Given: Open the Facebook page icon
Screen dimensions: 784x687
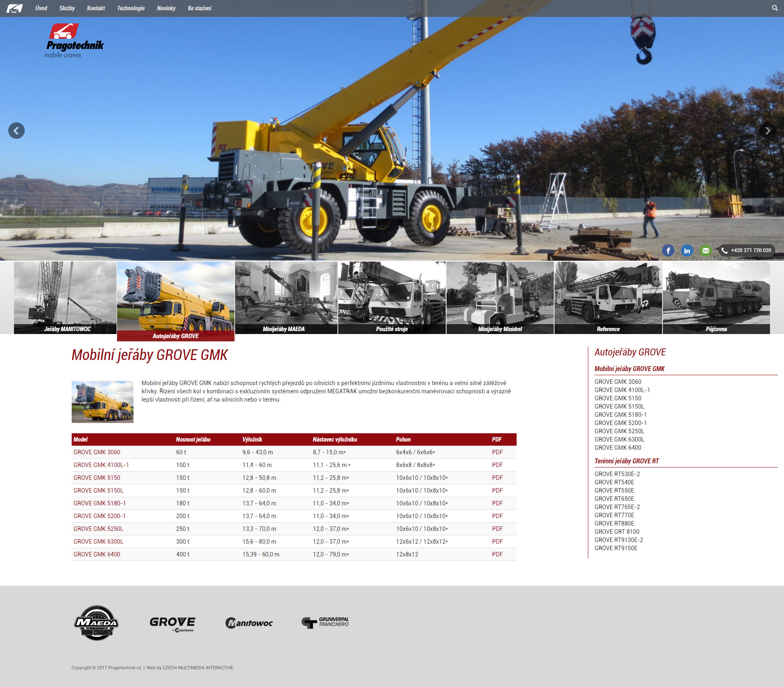Looking at the screenshot, I should (x=668, y=250).
